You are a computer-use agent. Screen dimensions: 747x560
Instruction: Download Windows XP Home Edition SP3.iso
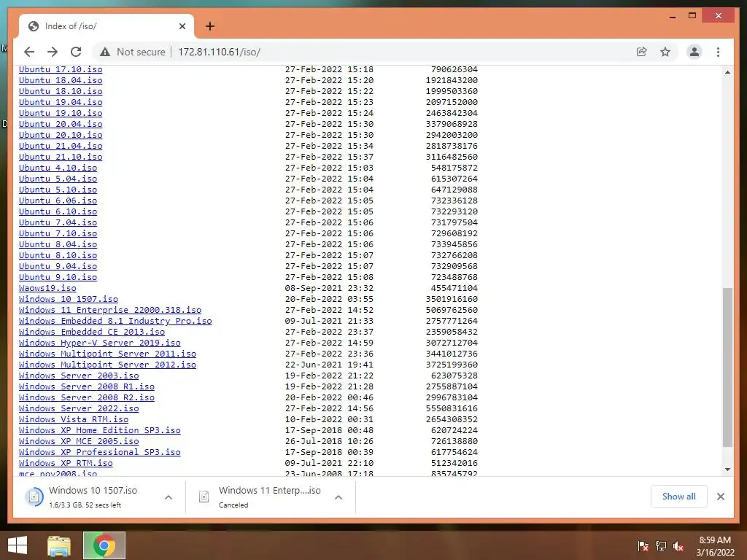[99, 431]
